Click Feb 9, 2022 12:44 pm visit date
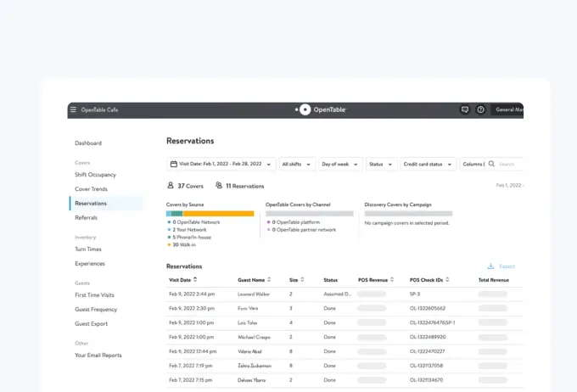Screen dimensions: 577x392 point(193,351)
